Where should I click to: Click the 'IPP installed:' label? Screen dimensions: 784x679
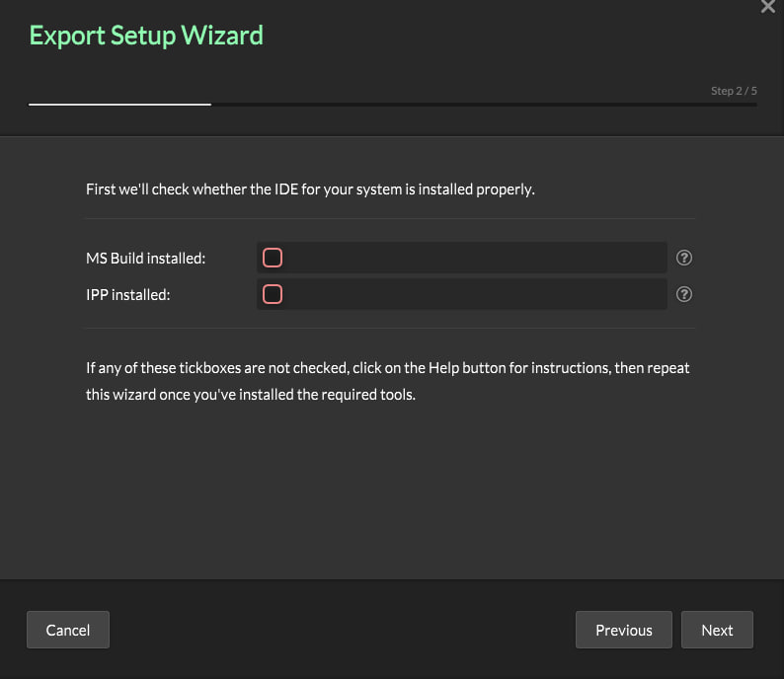[128, 295]
